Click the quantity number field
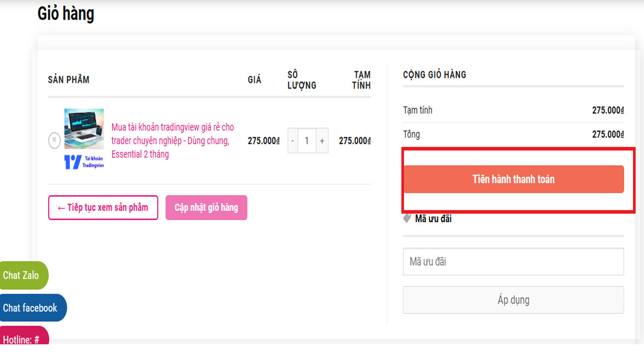This screenshot has width=644, height=362. 307,141
